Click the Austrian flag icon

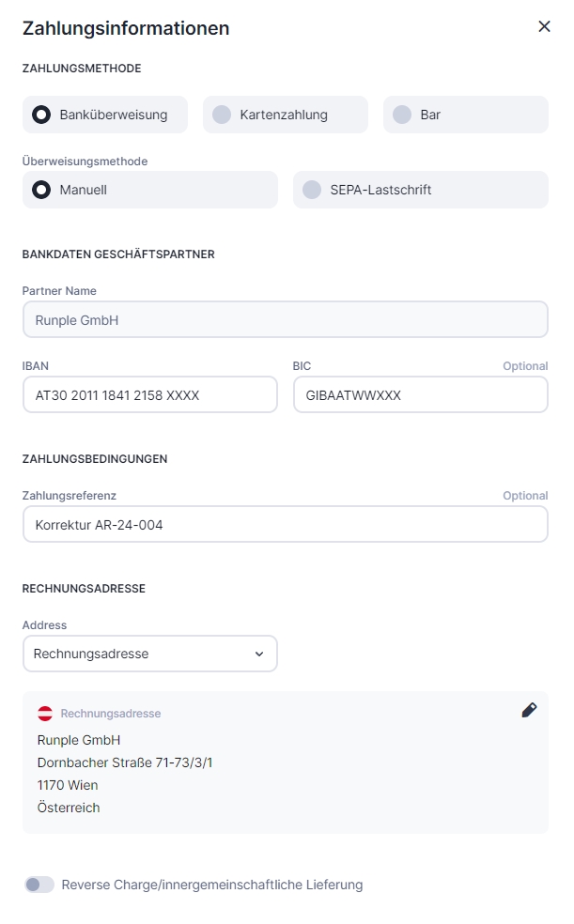pyautogui.click(x=45, y=714)
